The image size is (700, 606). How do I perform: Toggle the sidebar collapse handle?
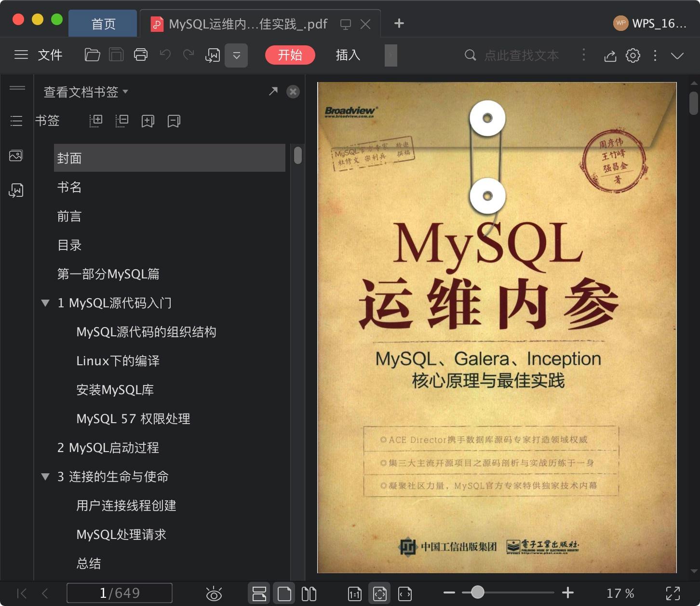pyautogui.click(x=17, y=88)
